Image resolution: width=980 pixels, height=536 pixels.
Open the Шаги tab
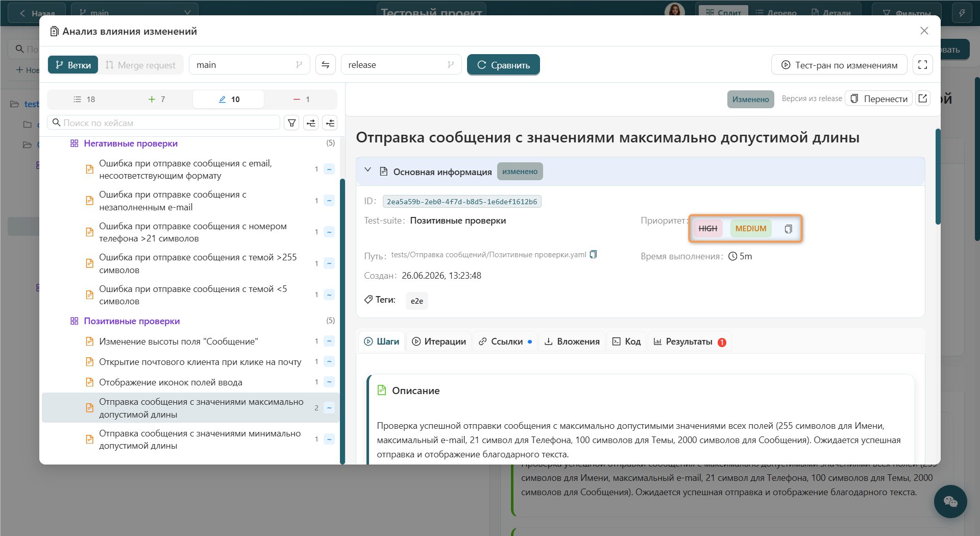coord(382,342)
